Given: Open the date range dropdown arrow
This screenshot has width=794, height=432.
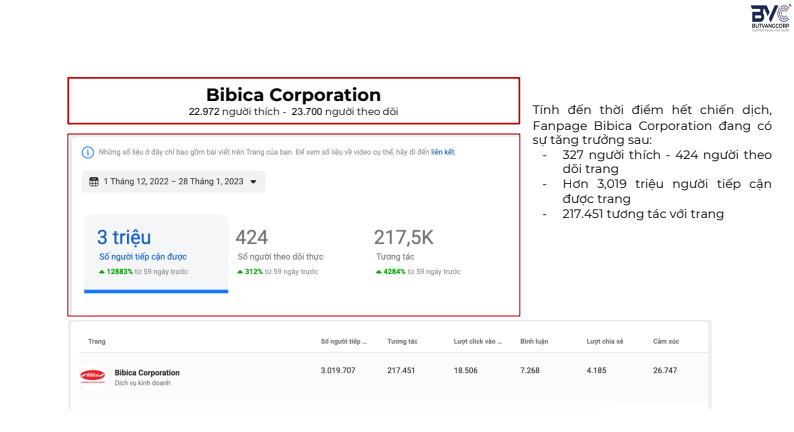Looking at the screenshot, I should (253, 182).
